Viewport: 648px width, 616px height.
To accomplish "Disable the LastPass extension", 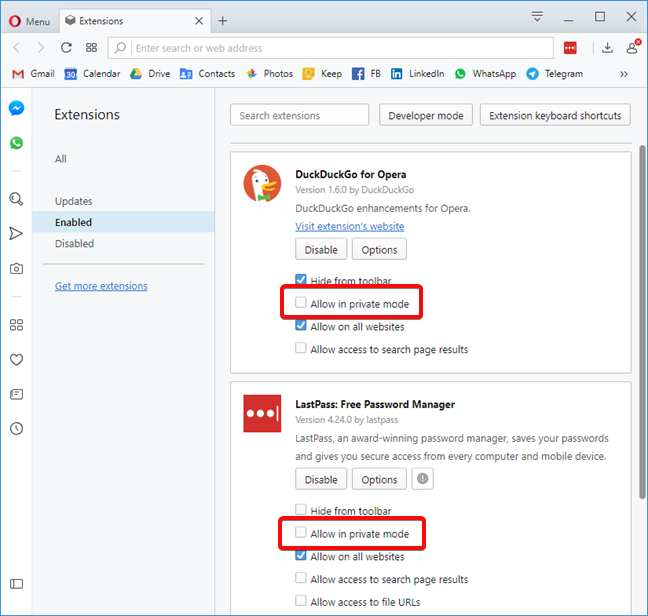I will pyautogui.click(x=321, y=479).
